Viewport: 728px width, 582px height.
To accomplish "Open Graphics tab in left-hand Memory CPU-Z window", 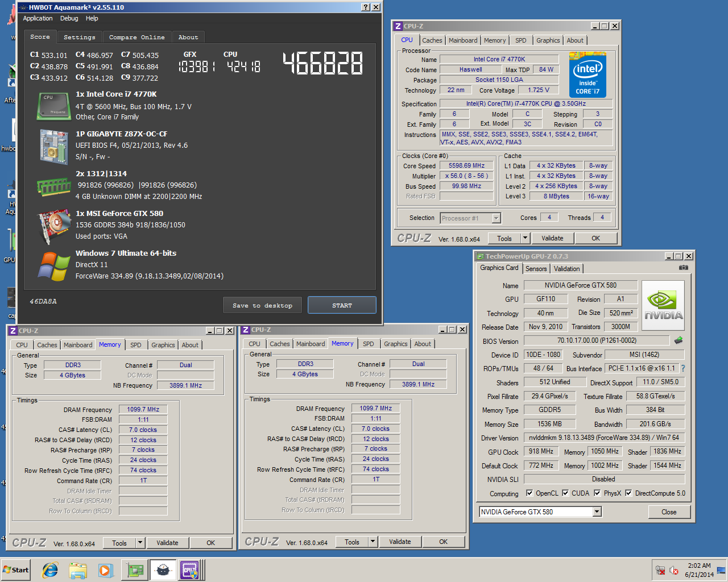I will click(163, 345).
